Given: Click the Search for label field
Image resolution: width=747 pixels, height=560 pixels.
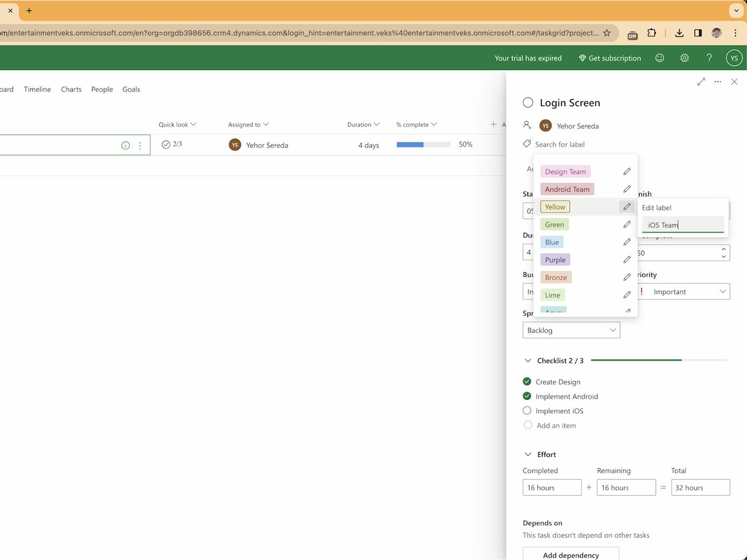Looking at the screenshot, I should click(560, 144).
